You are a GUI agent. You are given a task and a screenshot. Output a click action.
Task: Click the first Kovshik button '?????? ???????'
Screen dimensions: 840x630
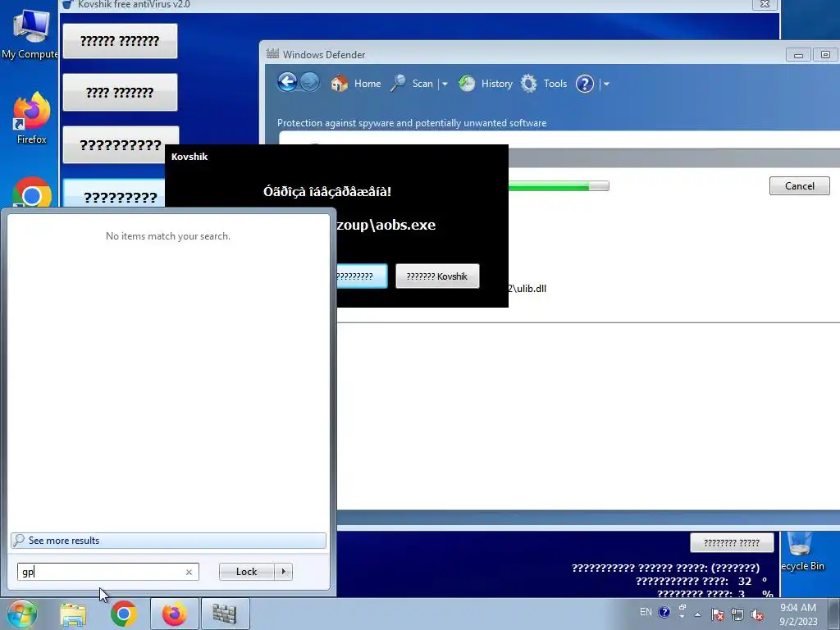click(x=120, y=41)
